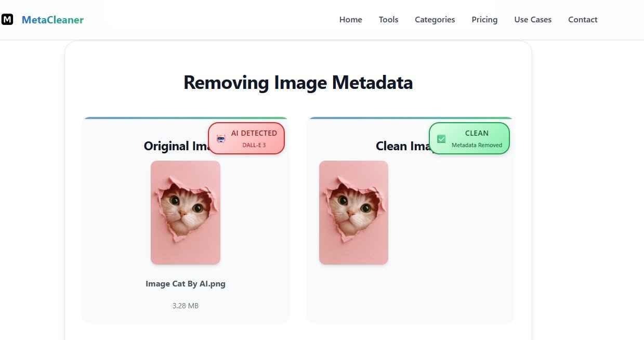Screen dimensions: 644x340
Task: Click the robot icon on AI DETECTED badge
Action: (220, 139)
